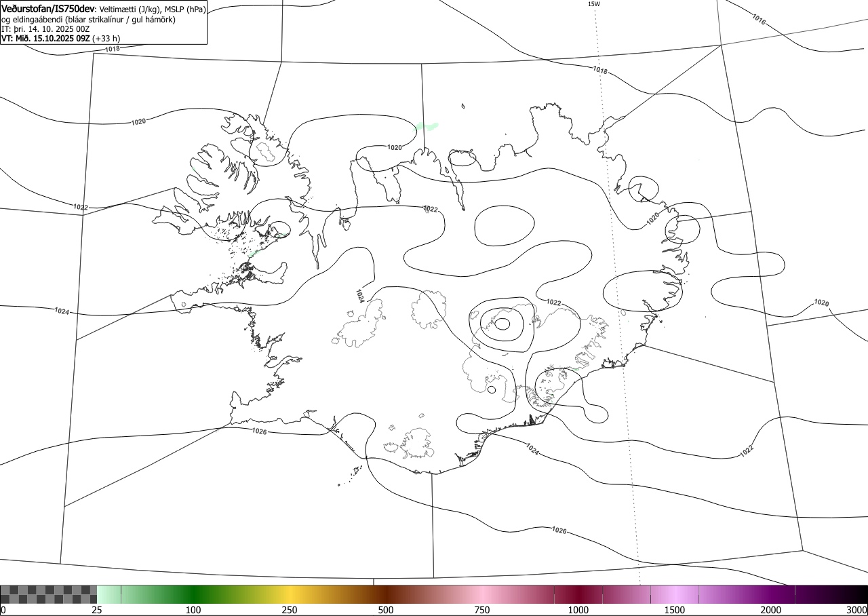
Task: Select the 750 tick label on the color bar
Action: 482,610
